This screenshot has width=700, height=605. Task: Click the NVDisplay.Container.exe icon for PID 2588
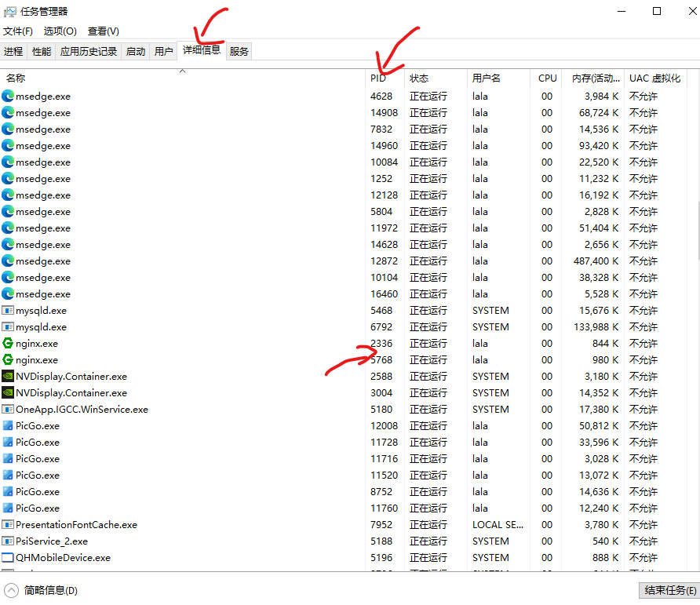[8, 377]
